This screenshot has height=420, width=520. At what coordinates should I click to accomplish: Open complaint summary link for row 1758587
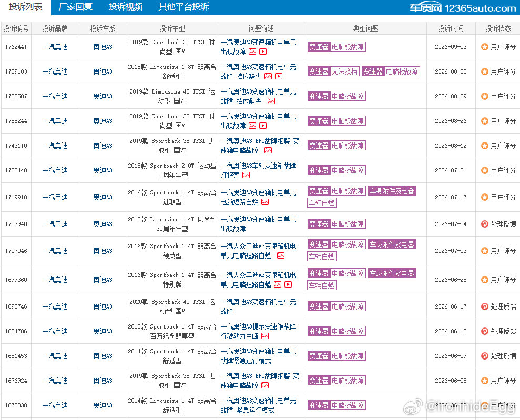coord(258,96)
